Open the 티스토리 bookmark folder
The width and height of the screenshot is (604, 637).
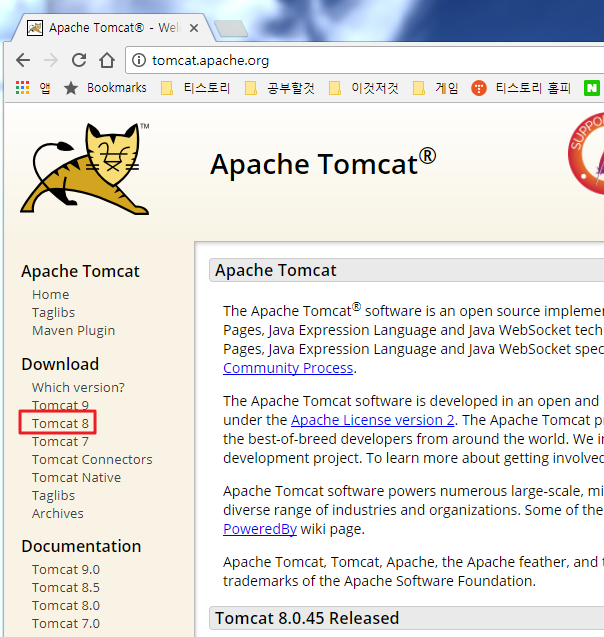195,88
